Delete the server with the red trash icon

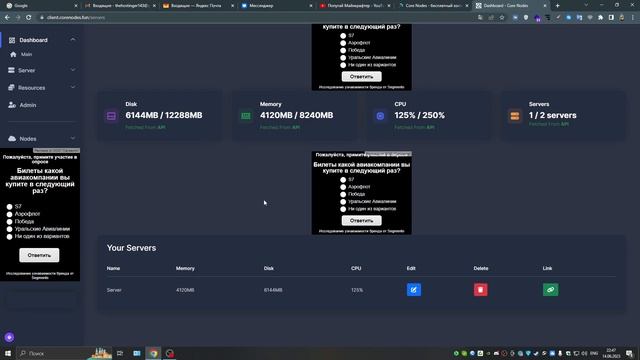pyautogui.click(x=480, y=290)
